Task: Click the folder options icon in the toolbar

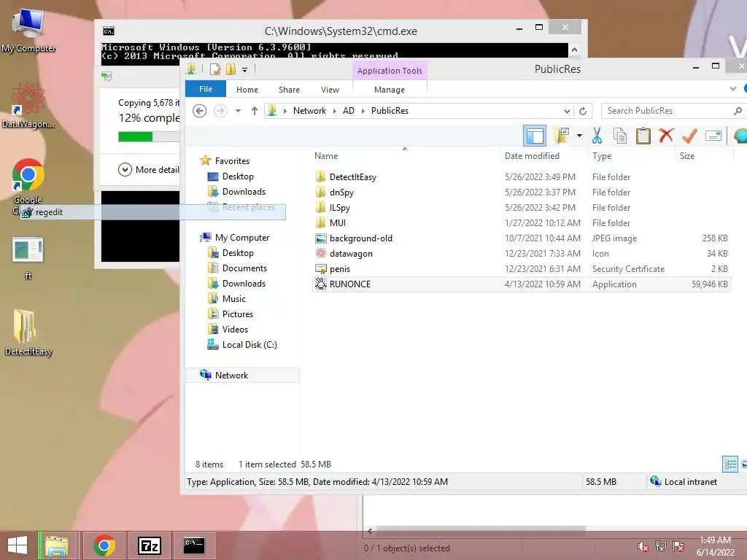Action: click(x=562, y=136)
